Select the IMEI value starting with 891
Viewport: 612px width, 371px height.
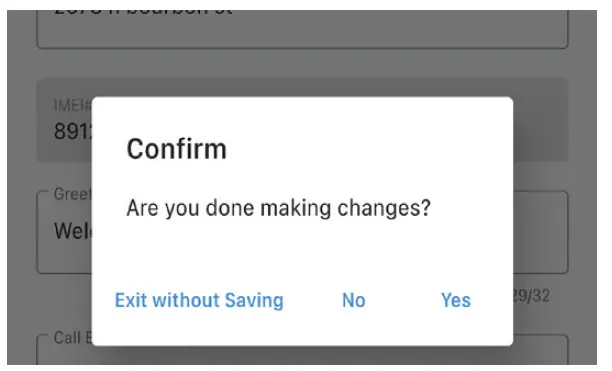(x=73, y=131)
